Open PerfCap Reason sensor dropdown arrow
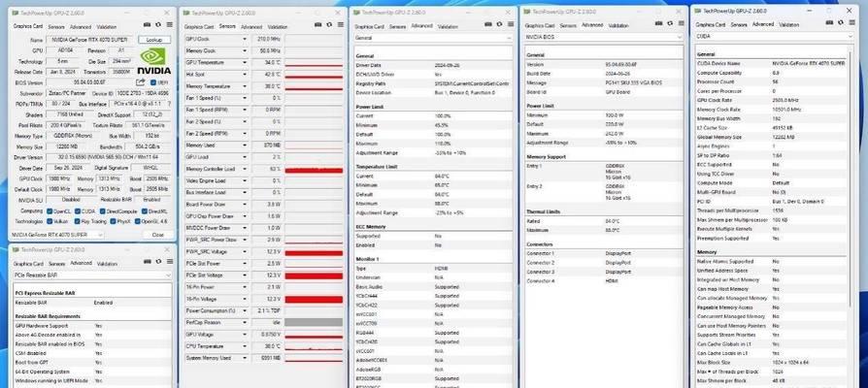The image size is (868, 388). (244, 322)
